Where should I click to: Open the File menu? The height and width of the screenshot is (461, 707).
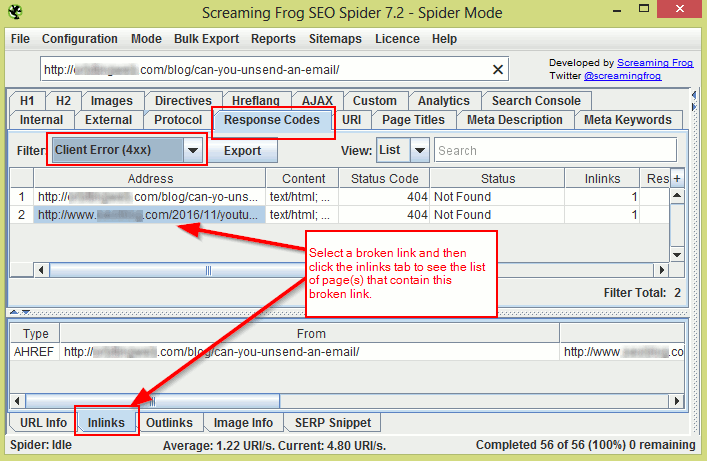(20, 39)
